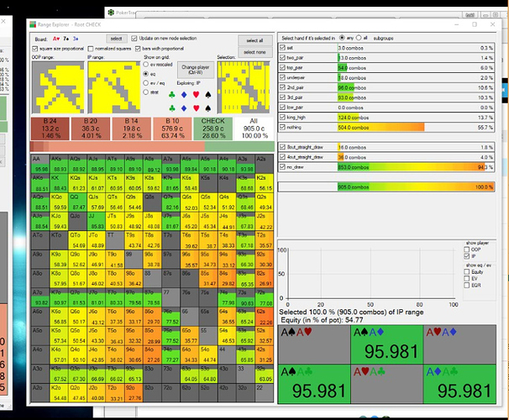Click the A♠A♦ combo tile

387,344
